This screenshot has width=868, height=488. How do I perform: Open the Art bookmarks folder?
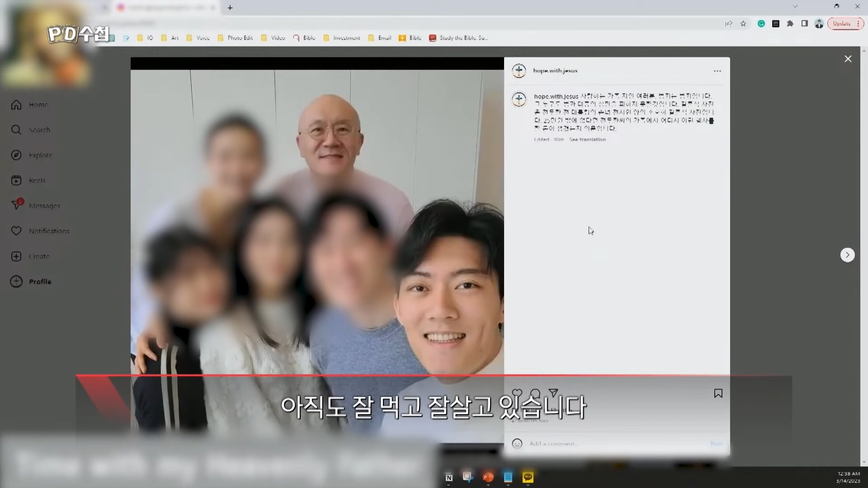tap(170, 38)
